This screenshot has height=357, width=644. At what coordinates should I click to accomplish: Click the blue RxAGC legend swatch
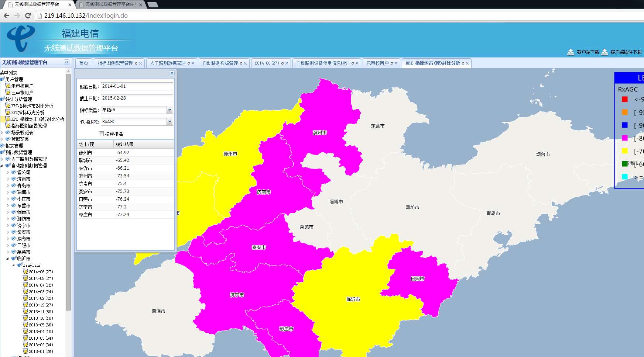pyautogui.click(x=625, y=125)
